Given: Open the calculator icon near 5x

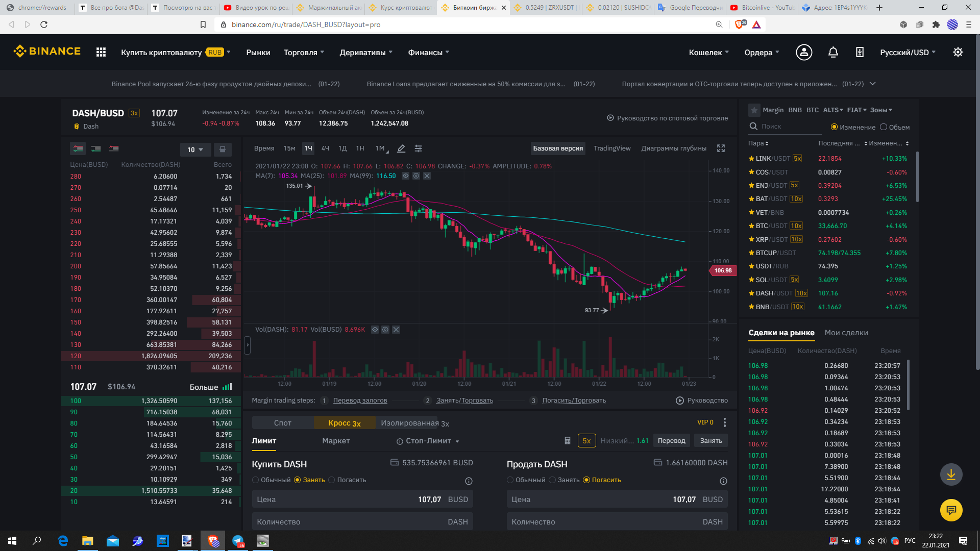Looking at the screenshot, I should coord(567,441).
